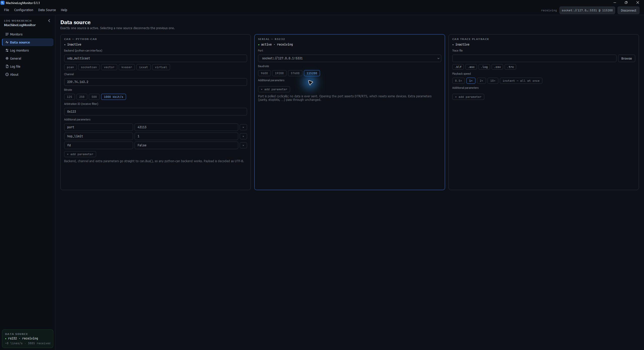Screen dimensions: 644x350
Task: Open the serial Port dropdown
Action: [349, 58]
